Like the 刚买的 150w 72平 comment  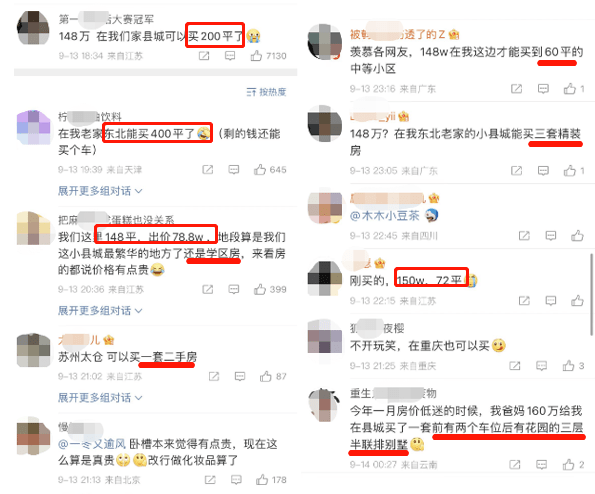577,301
